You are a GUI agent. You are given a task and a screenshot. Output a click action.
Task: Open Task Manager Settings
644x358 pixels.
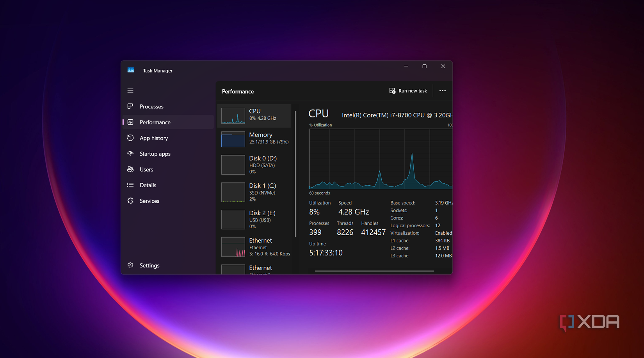168,265
